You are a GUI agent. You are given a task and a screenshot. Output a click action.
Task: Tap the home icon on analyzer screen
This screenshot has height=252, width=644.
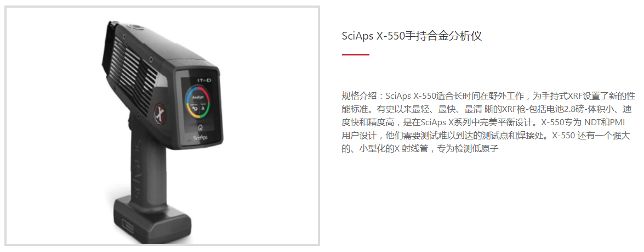pyautogui.click(x=200, y=127)
